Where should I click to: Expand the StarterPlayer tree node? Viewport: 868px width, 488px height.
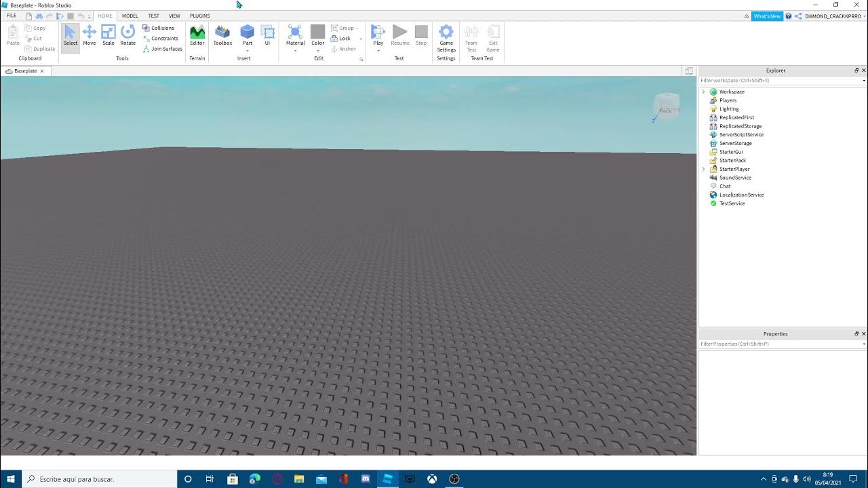coord(703,169)
